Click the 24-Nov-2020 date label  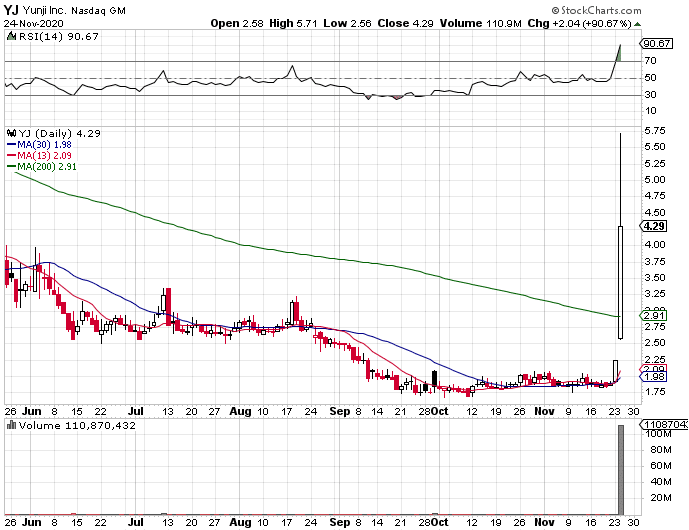(33, 24)
